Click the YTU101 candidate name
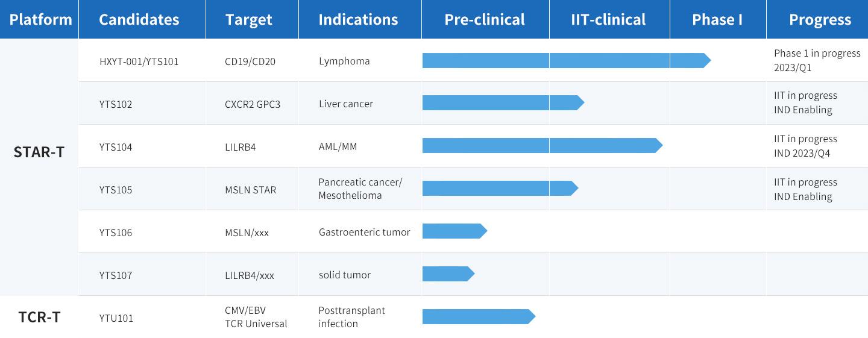The height and width of the screenshot is (338, 868). [x=116, y=318]
